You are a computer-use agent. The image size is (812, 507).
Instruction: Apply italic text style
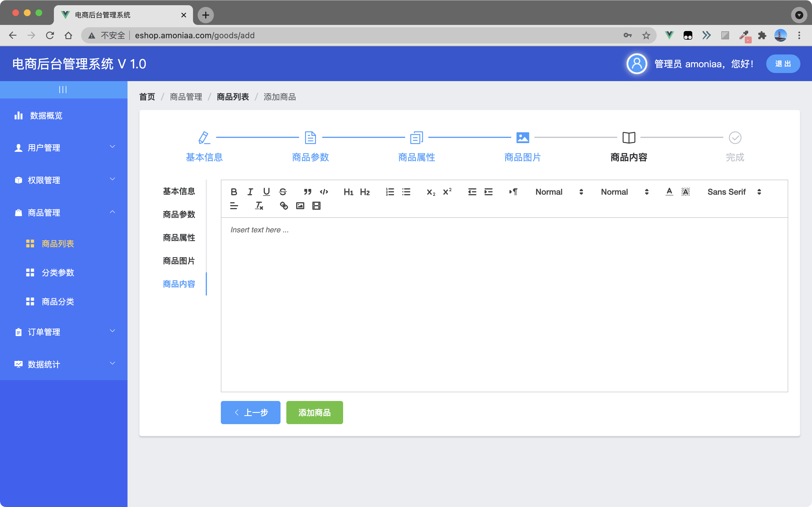tap(250, 192)
